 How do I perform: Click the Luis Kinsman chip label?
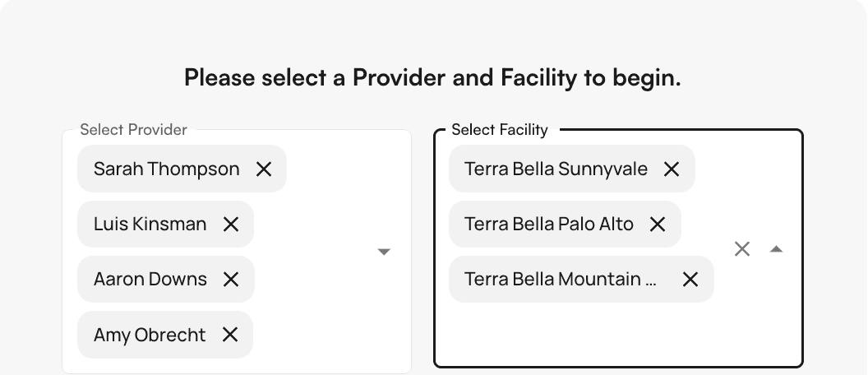[150, 225]
